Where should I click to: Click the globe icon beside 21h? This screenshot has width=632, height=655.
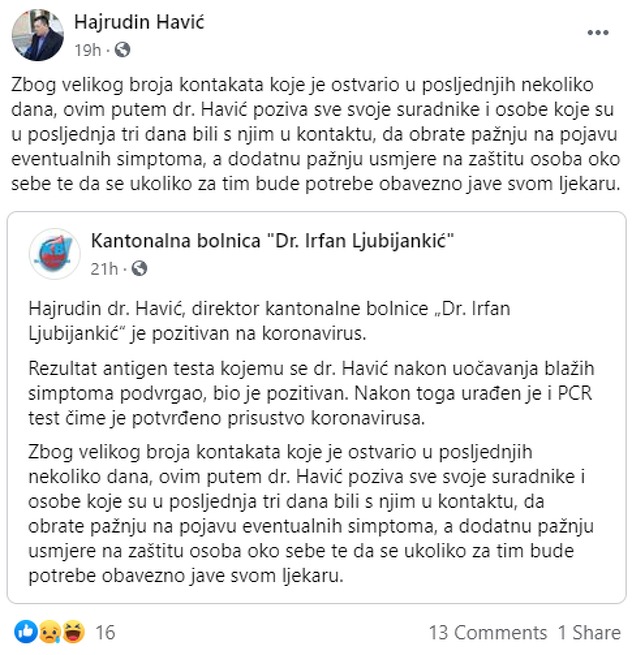pyautogui.click(x=140, y=268)
